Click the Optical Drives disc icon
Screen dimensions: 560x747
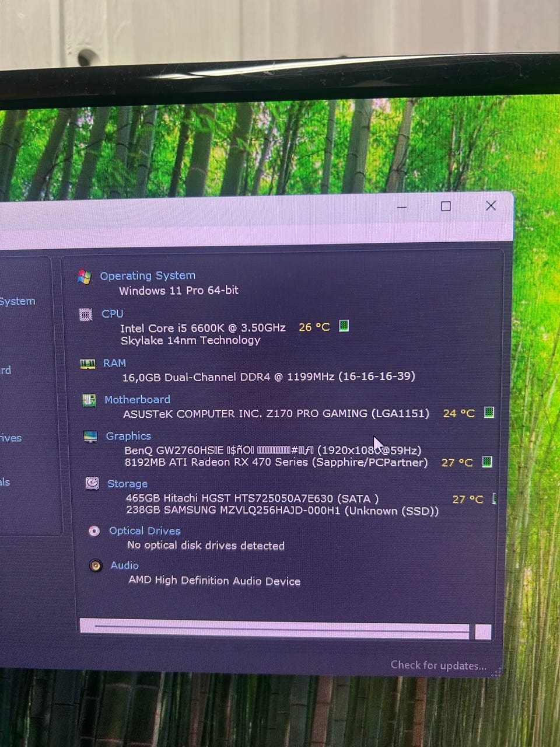pyautogui.click(x=94, y=530)
